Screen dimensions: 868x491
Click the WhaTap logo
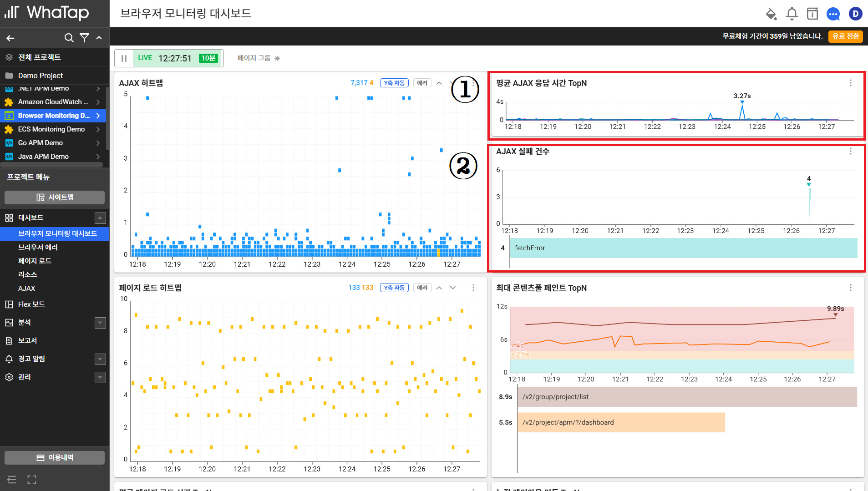(x=46, y=12)
